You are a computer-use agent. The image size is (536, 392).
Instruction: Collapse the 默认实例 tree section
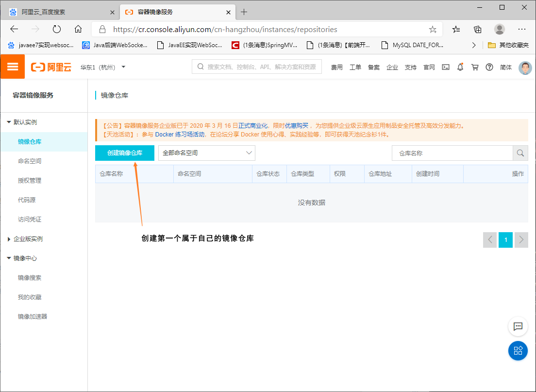pos(9,122)
